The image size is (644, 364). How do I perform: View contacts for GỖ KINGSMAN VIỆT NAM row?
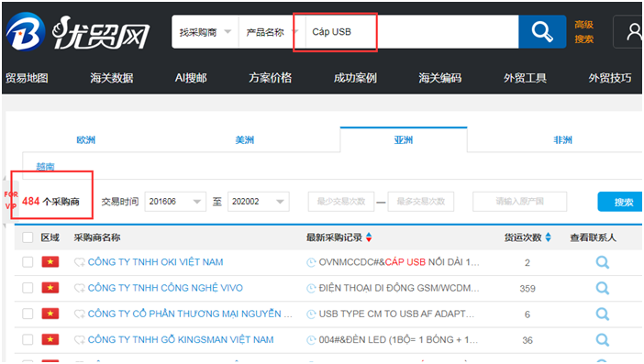coord(602,340)
